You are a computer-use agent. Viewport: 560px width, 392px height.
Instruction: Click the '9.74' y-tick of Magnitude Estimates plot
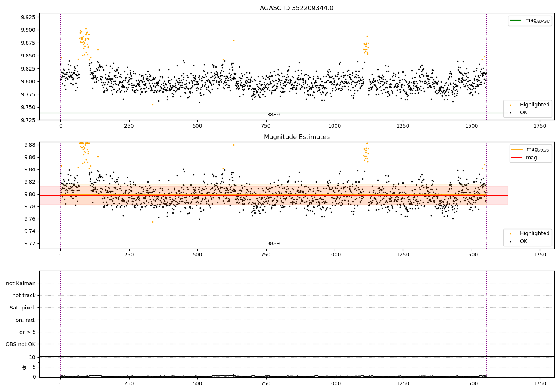[x=29, y=231]
